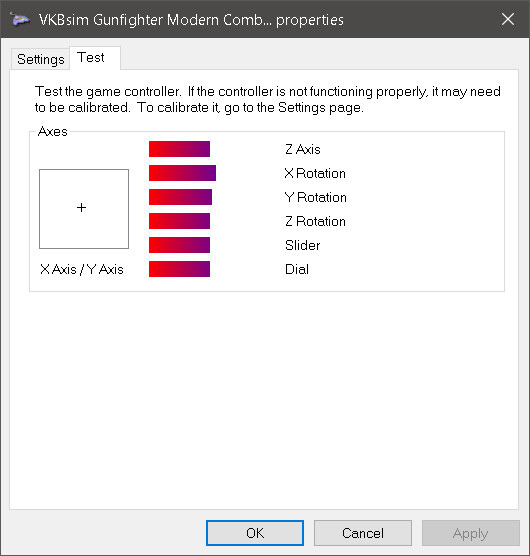
Task: Confirm with the OK button
Action: [x=255, y=533]
